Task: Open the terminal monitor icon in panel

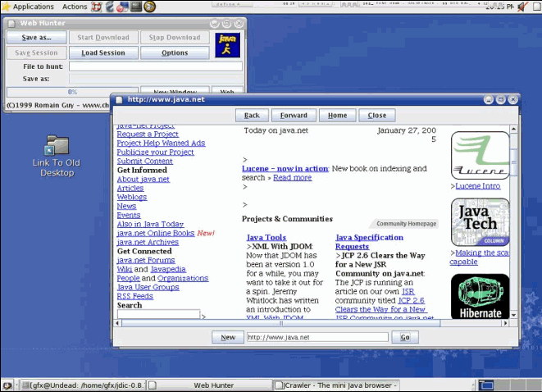Action: point(136,7)
